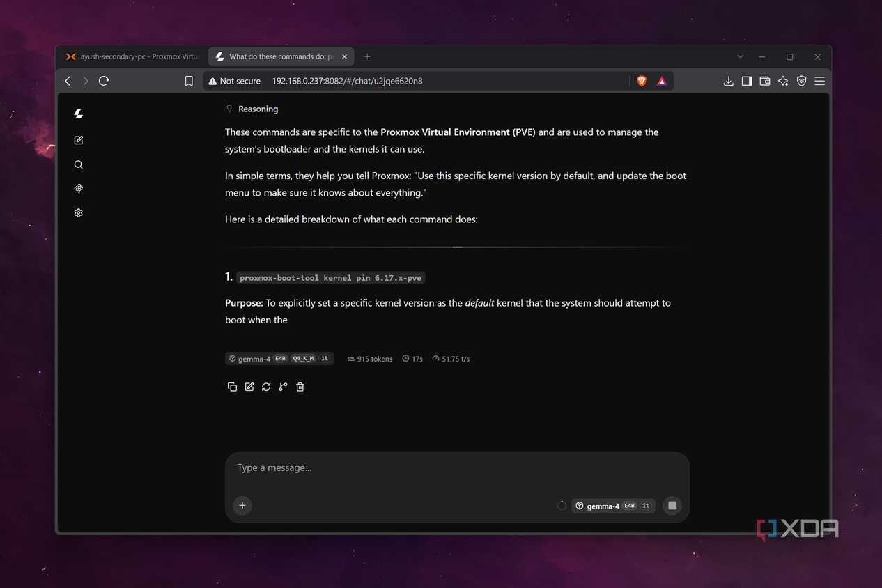Maximize the browser window

point(789,56)
